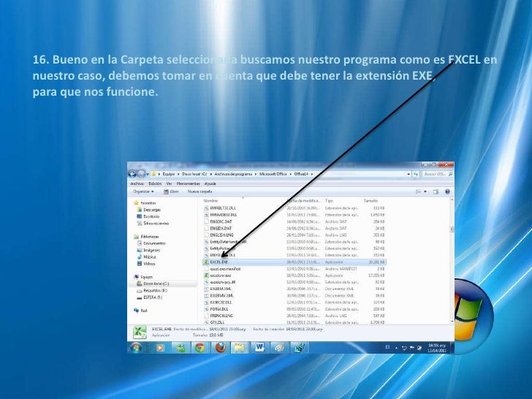Open Windows Live Messenger from the taskbar

pyautogui.click(x=180, y=348)
